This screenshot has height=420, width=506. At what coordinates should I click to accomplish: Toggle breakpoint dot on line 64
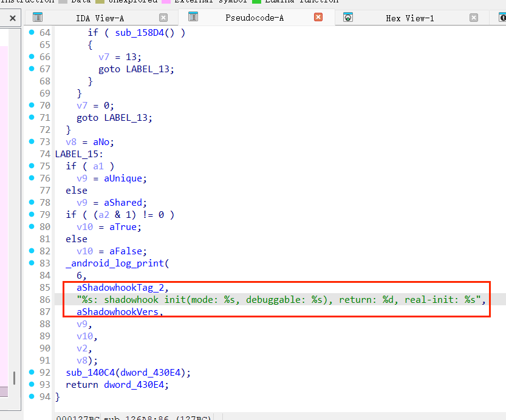[x=32, y=32]
